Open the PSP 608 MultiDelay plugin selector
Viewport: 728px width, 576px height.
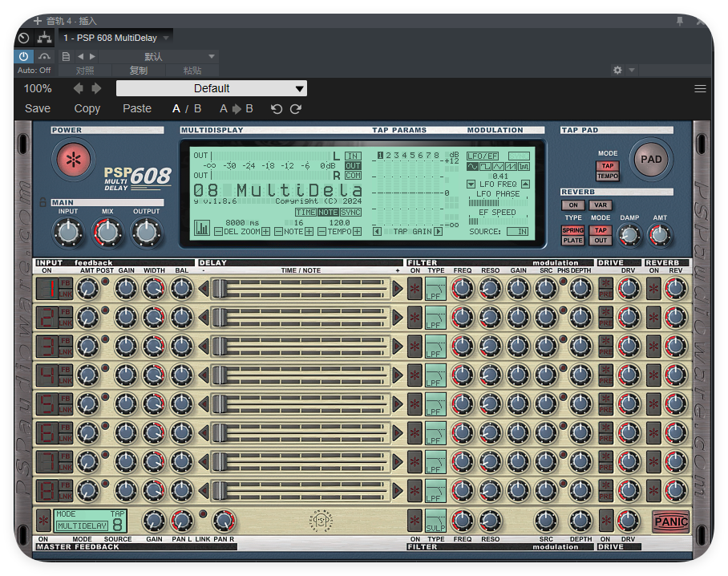tap(116, 38)
